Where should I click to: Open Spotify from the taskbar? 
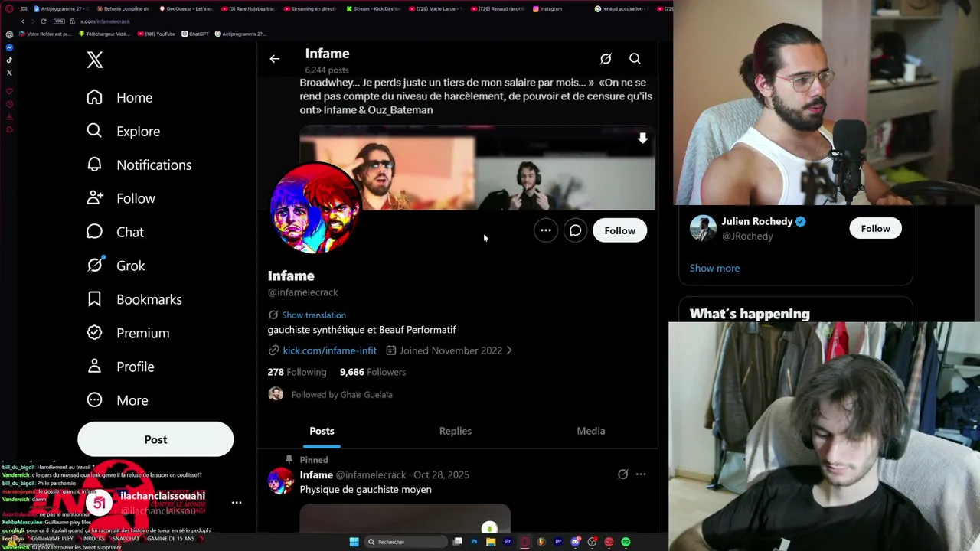[626, 542]
